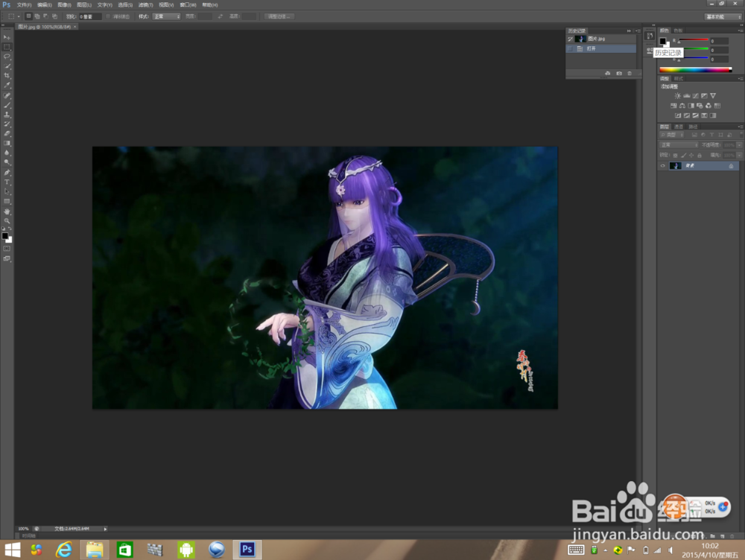Viewport: 745px width, 560px height.
Task: Add Curves adjustment icon
Action: [696, 96]
